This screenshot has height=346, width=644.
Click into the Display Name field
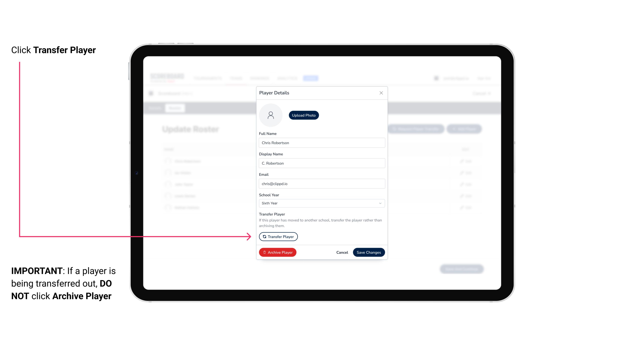coord(321,163)
